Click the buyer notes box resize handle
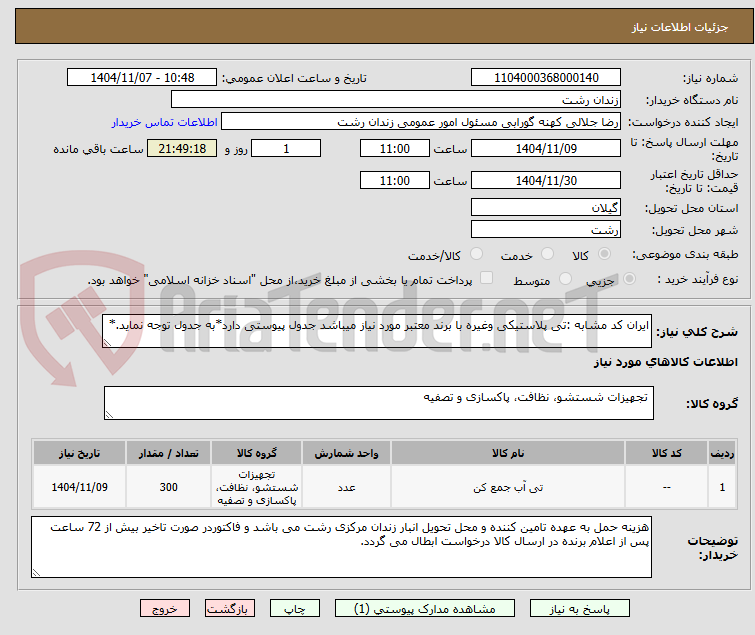 click(x=36, y=572)
